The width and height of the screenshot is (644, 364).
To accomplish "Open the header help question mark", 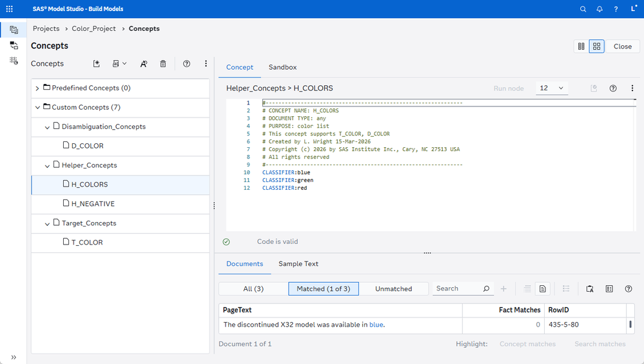I will click(616, 9).
